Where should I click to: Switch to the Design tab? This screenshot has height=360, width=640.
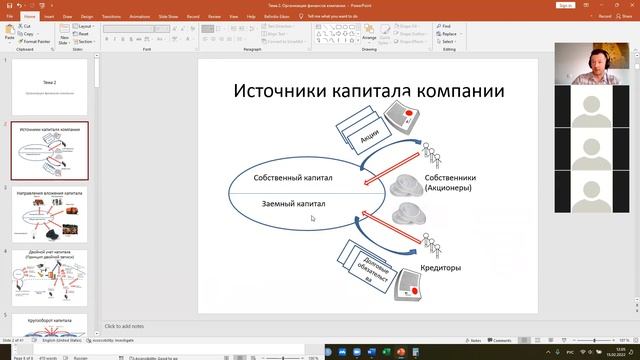pos(87,16)
